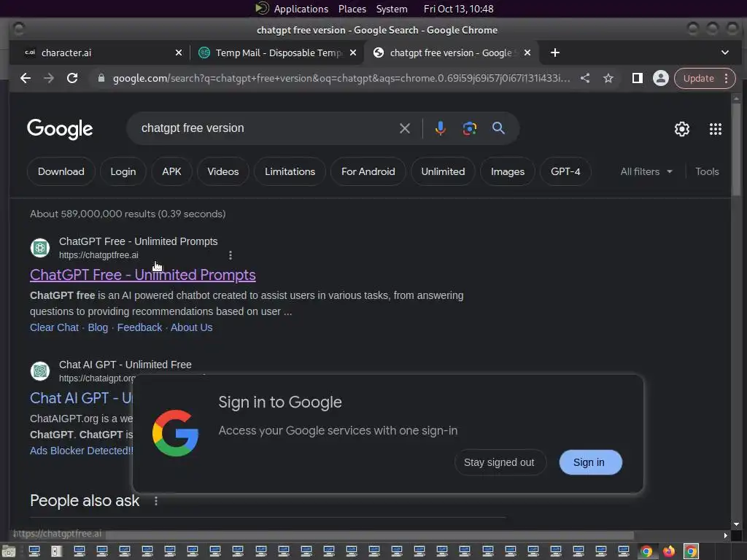
Task: Click the clock showing Fri Oct 13, 10:48
Action: coord(458,9)
